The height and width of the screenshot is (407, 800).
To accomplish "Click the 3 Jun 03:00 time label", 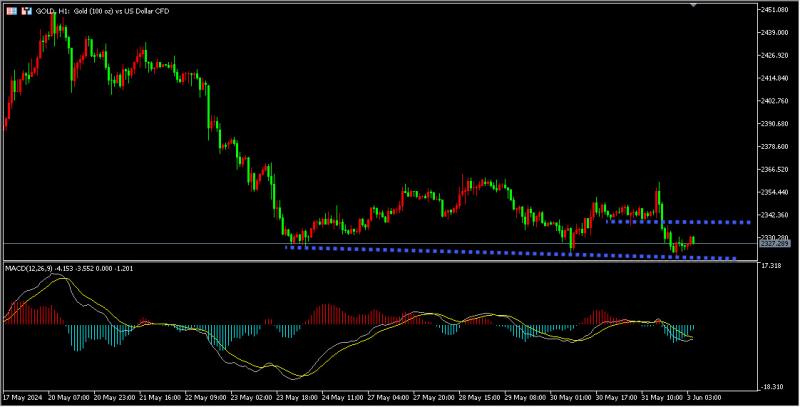I will point(706,397).
